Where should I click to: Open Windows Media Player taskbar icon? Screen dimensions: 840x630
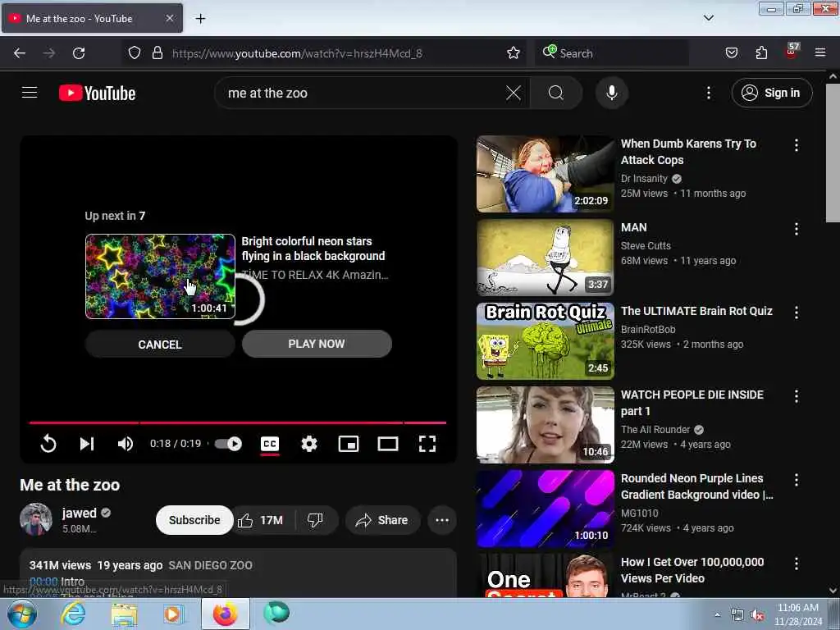pyautogui.click(x=172, y=614)
